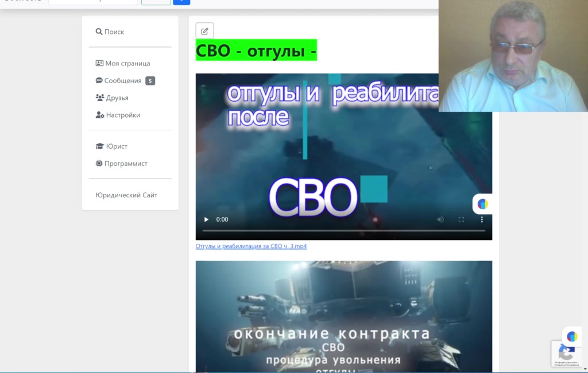Select the unread badge showing 5
Image resolution: width=588 pixels, height=373 pixels.
(x=150, y=80)
